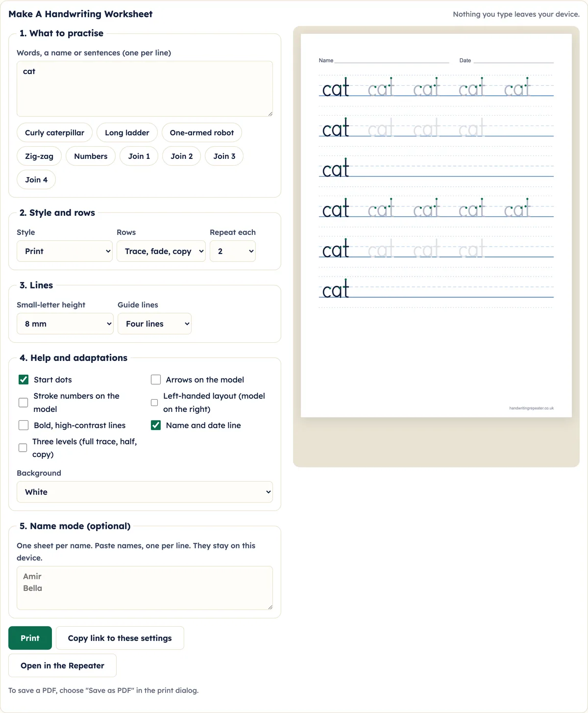Click the names textarea in Name mode

pos(145,588)
